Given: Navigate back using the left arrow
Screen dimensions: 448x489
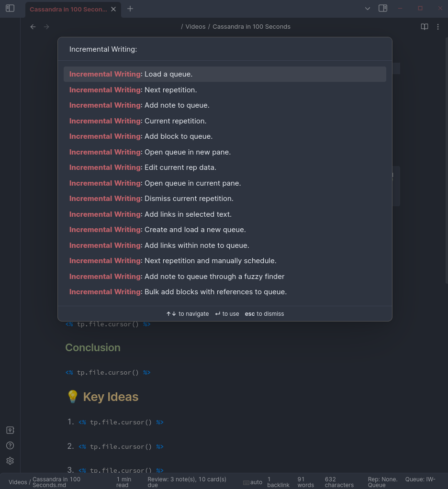Looking at the screenshot, I should [33, 26].
